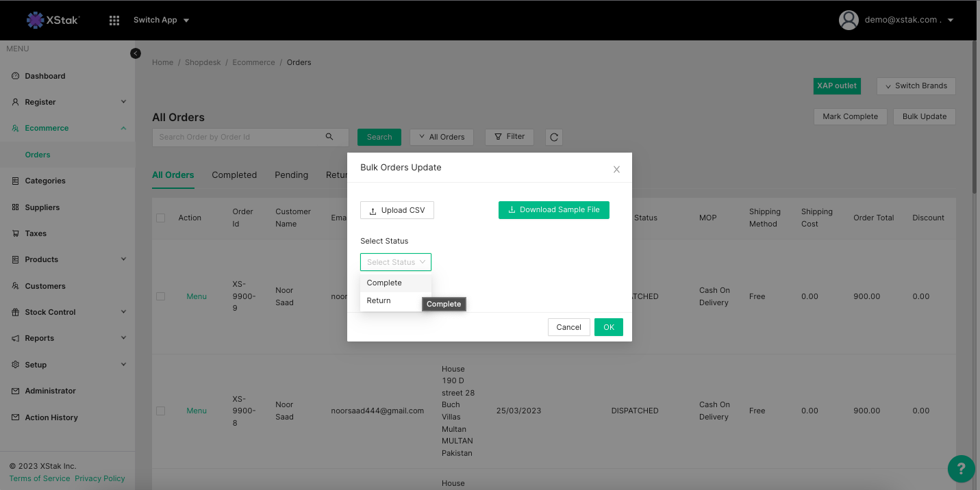Click the search magnifier icon
The width and height of the screenshot is (980, 490).
(329, 137)
